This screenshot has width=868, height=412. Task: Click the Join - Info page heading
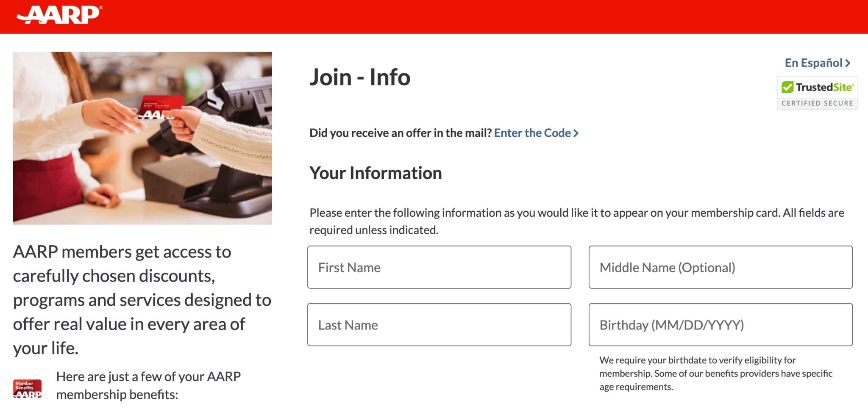coord(360,77)
